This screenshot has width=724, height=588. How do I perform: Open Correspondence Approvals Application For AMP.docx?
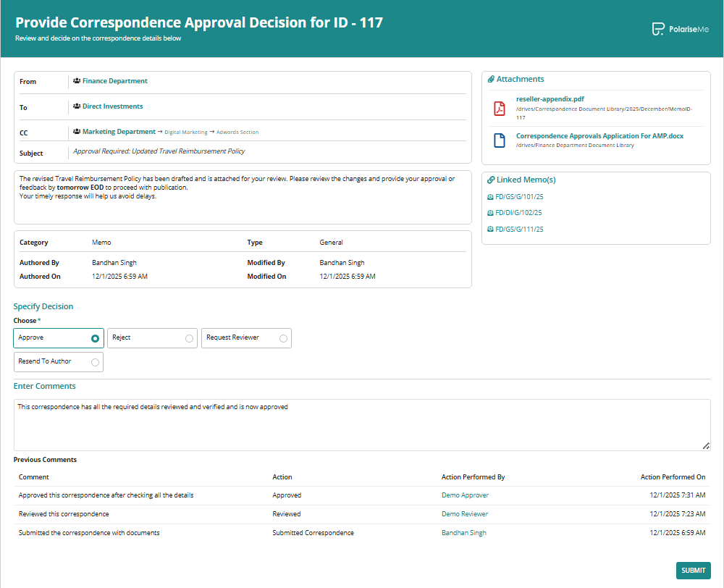click(599, 135)
